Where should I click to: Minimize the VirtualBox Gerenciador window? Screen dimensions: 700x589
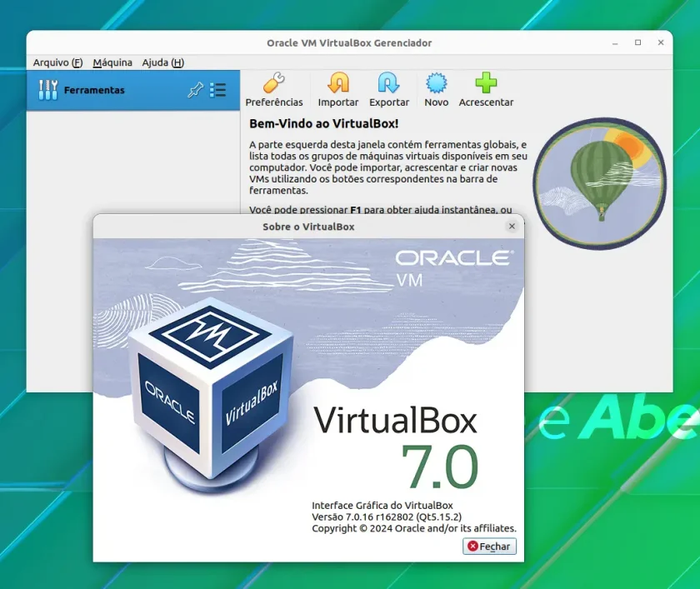[615, 42]
